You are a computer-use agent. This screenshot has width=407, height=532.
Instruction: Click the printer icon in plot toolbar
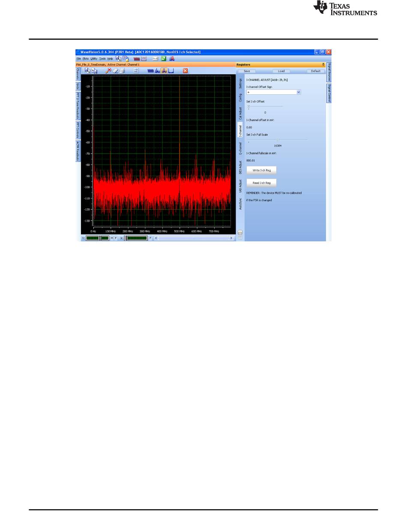coord(122,71)
